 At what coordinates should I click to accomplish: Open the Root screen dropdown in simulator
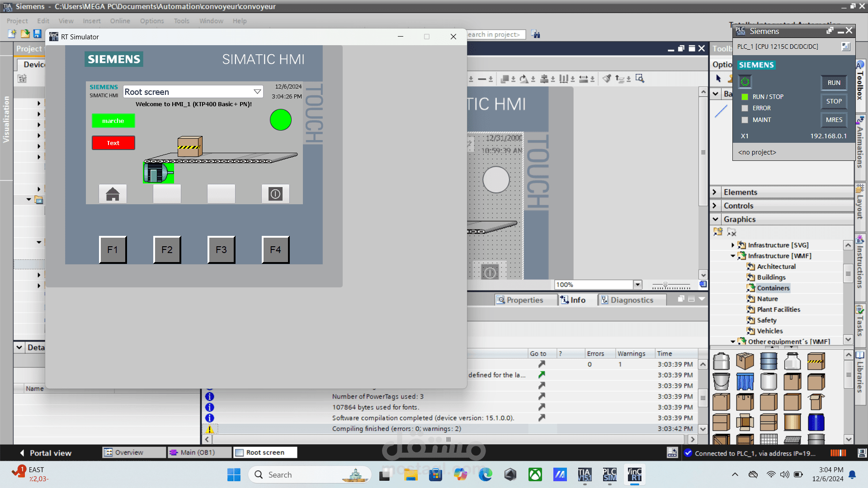point(257,92)
